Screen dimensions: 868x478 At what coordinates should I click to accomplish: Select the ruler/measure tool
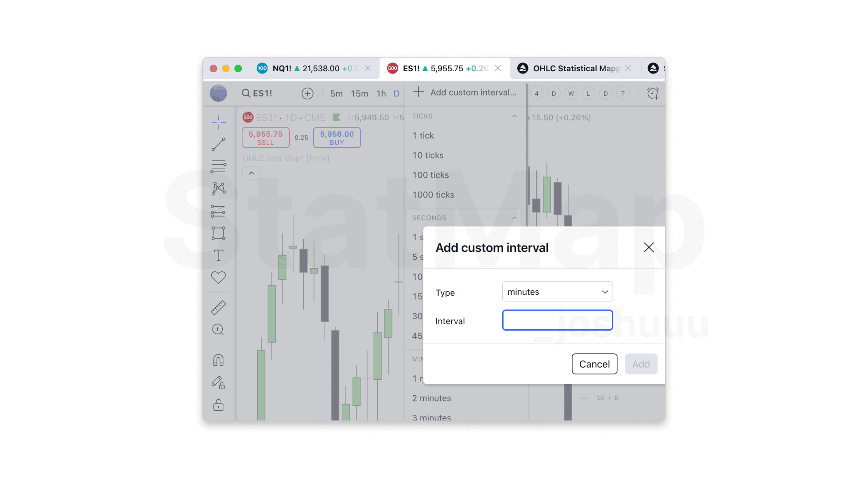pos(217,307)
